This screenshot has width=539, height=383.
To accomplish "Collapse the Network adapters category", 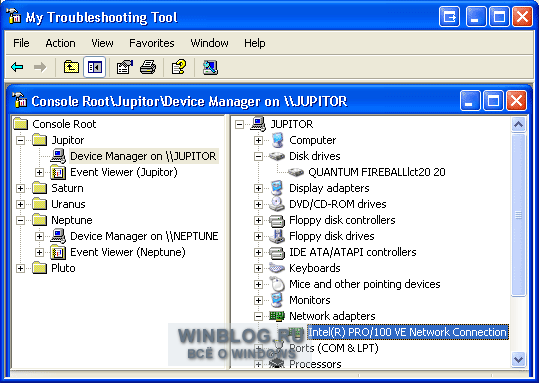I will pyautogui.click(x=258, y=316).
